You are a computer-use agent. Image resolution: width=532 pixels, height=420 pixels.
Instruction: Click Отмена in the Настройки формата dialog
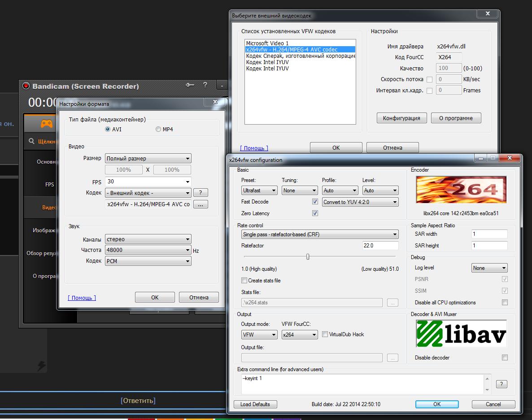click(199, 297)
